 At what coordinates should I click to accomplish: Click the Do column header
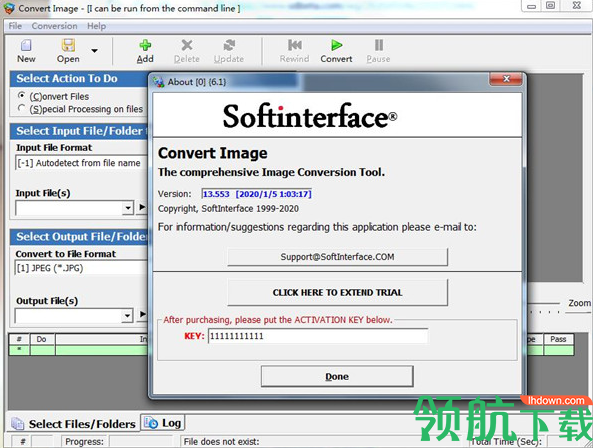[x=42, y=339]
